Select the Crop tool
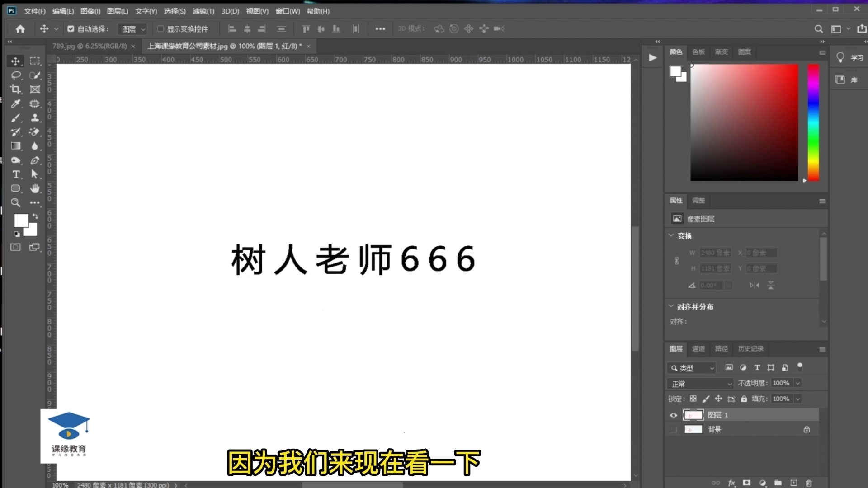The image size is (868, 488). coord(16,89)
